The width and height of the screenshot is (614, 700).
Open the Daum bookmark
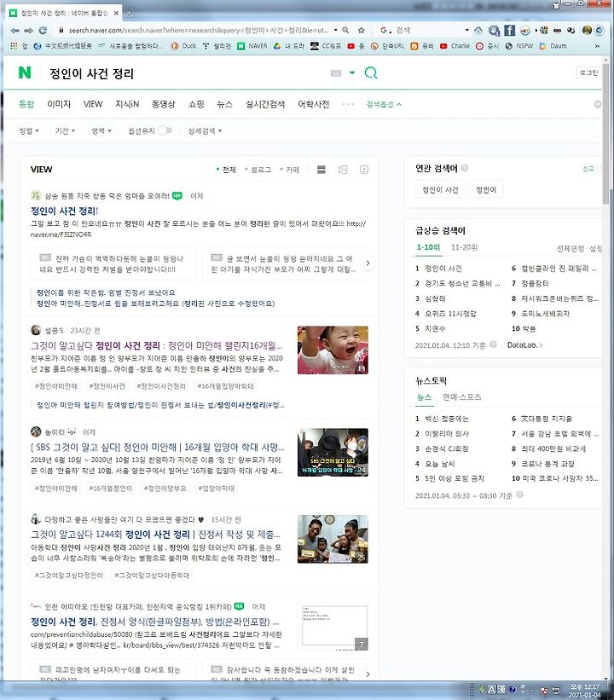pyautogui.click(x=553, y=46)
